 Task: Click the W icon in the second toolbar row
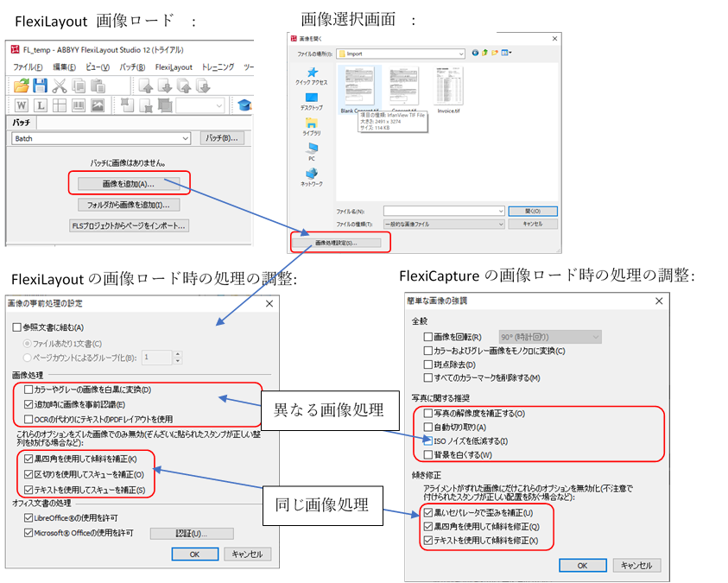tap(20, 105)
